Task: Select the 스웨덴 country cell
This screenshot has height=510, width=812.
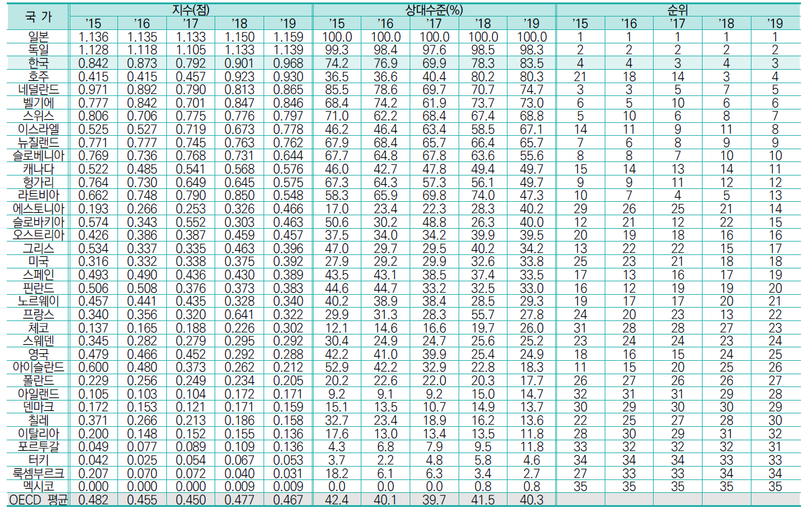Action: point(37,341)
